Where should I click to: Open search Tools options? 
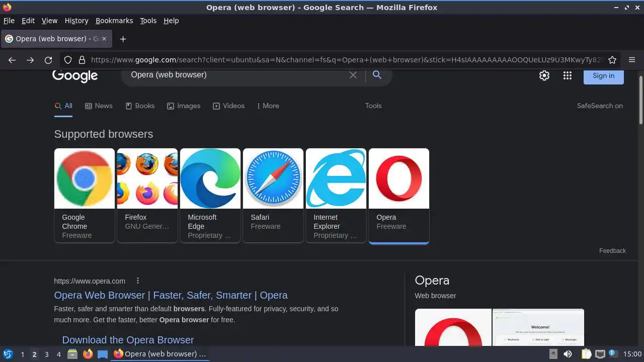coord(373,106)
